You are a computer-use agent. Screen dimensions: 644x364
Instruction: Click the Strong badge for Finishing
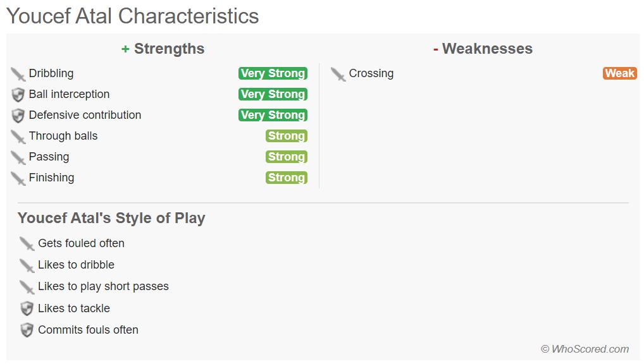point(286,178)
